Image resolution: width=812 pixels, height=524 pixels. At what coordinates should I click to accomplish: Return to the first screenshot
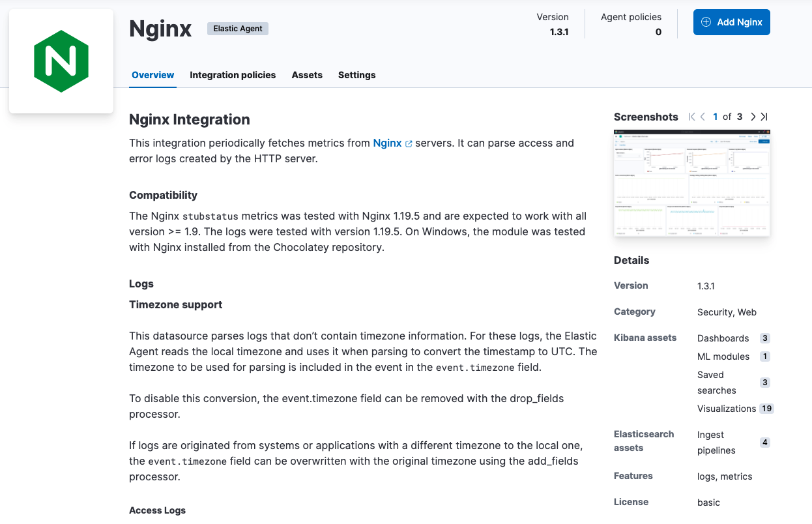pyautogui.click(x=691, y=117)
